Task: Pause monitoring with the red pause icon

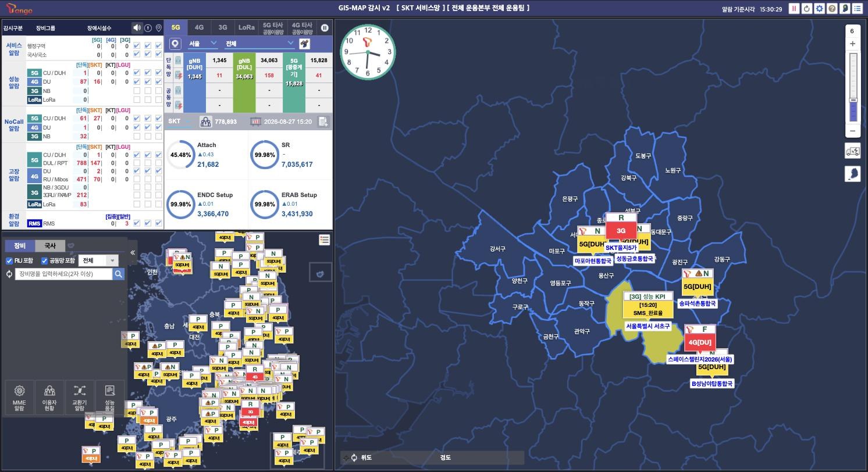Action: click(794, 9)
